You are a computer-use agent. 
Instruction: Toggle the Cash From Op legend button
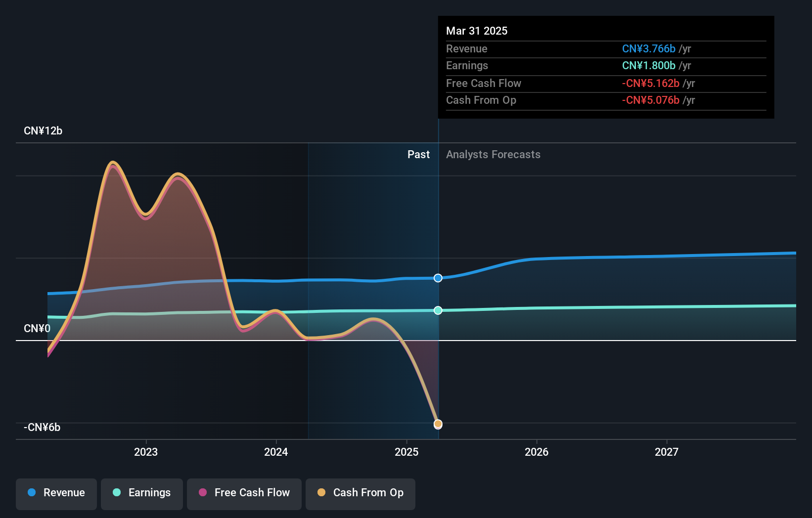click(361, 494)
